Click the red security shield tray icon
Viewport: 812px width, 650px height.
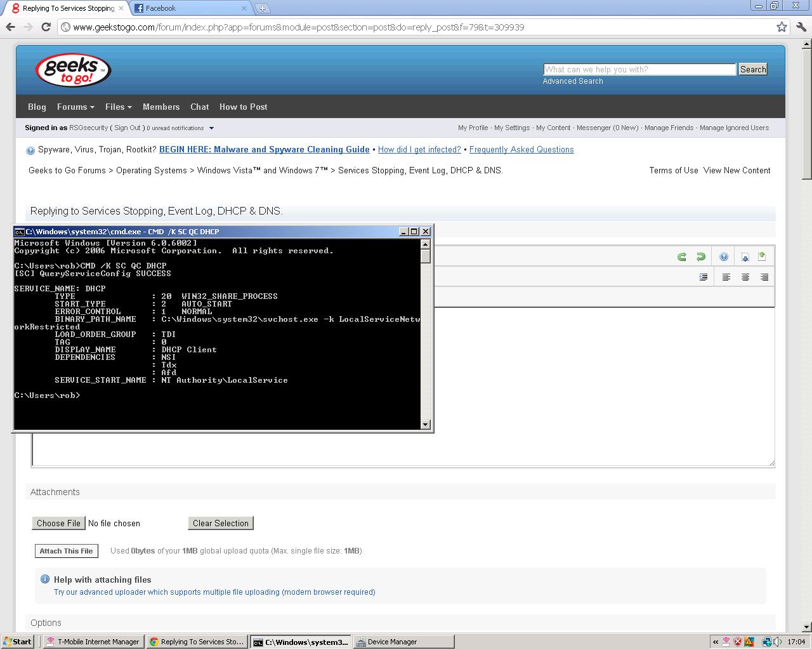[738, 642]
